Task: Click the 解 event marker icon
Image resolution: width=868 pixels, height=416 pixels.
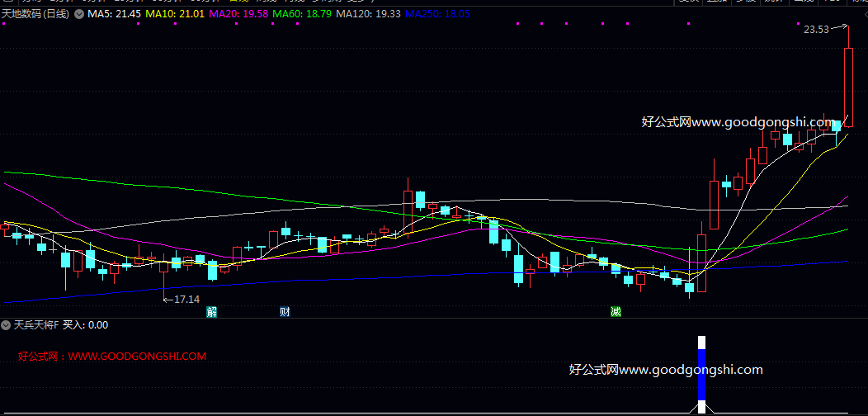Action: click(211, 312)
